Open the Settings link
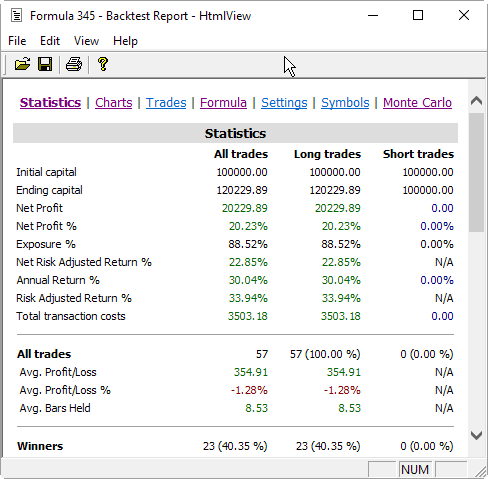 pyautogui.click(x=284, y=103)
